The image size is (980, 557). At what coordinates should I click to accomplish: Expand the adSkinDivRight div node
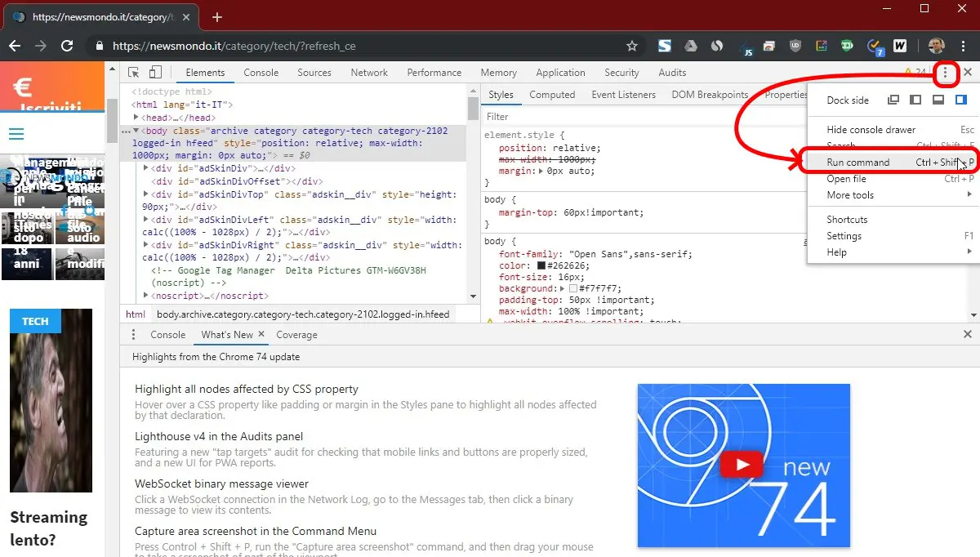pyautogui.click(x=146, y=245)
